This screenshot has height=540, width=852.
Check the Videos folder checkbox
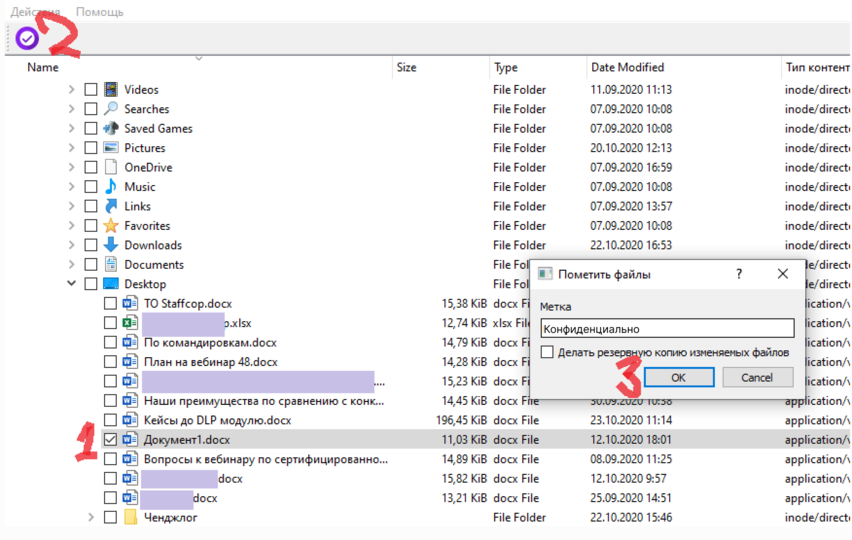[91, 90]
